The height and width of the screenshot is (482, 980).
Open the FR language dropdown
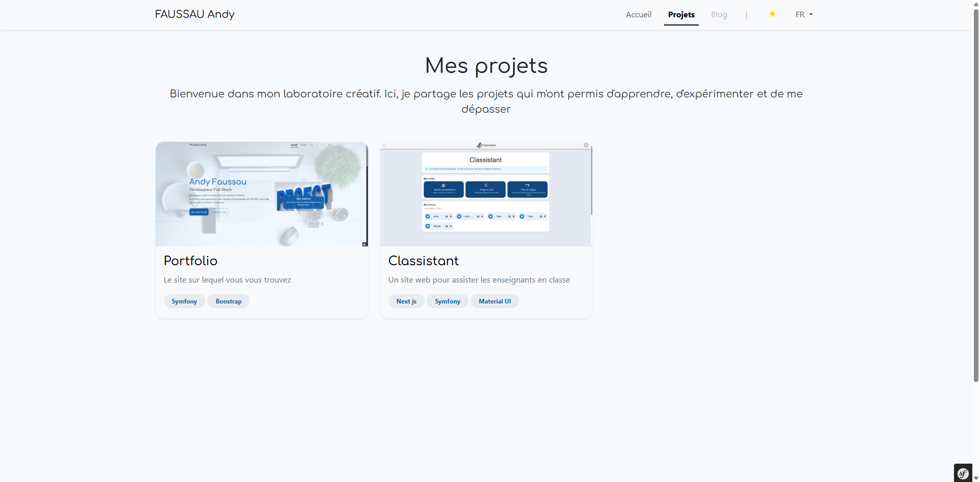tap(803, 15)
